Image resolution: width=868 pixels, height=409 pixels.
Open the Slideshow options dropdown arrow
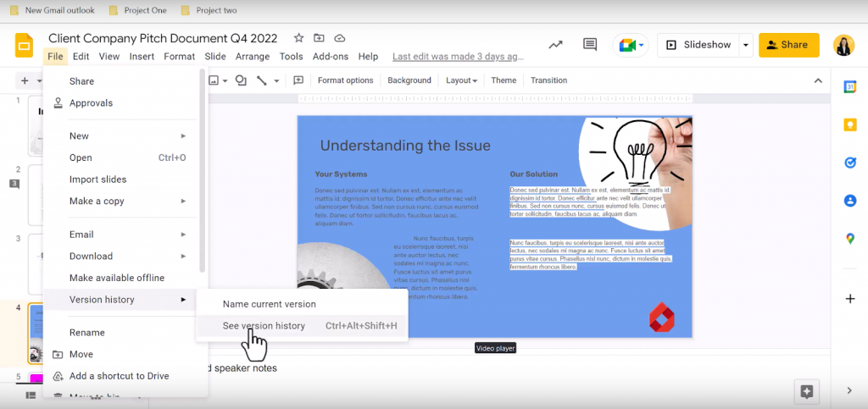tap(746, 45)
